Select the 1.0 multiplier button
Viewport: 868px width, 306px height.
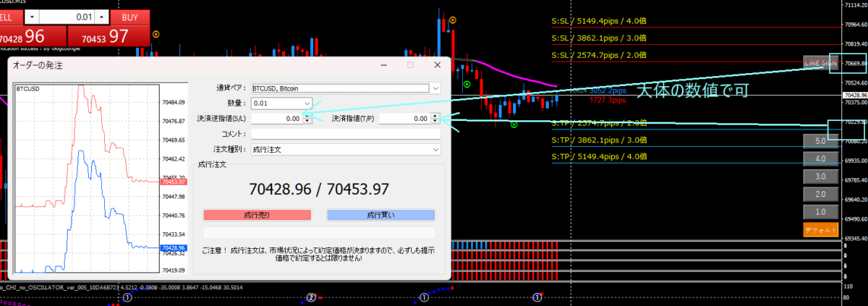(x=820, y=212)
